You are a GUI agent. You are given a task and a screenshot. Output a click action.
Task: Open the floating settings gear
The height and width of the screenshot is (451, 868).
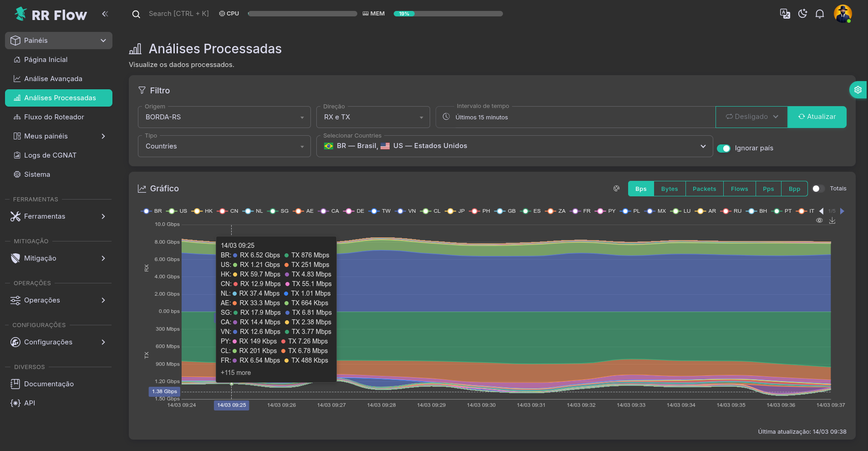(858, 90)
